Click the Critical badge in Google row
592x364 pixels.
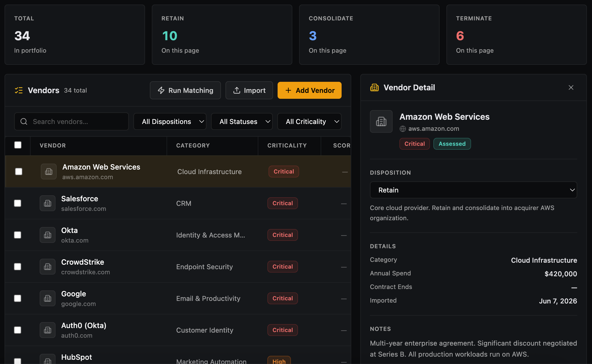pyautogui.click(x=283, y=298)
